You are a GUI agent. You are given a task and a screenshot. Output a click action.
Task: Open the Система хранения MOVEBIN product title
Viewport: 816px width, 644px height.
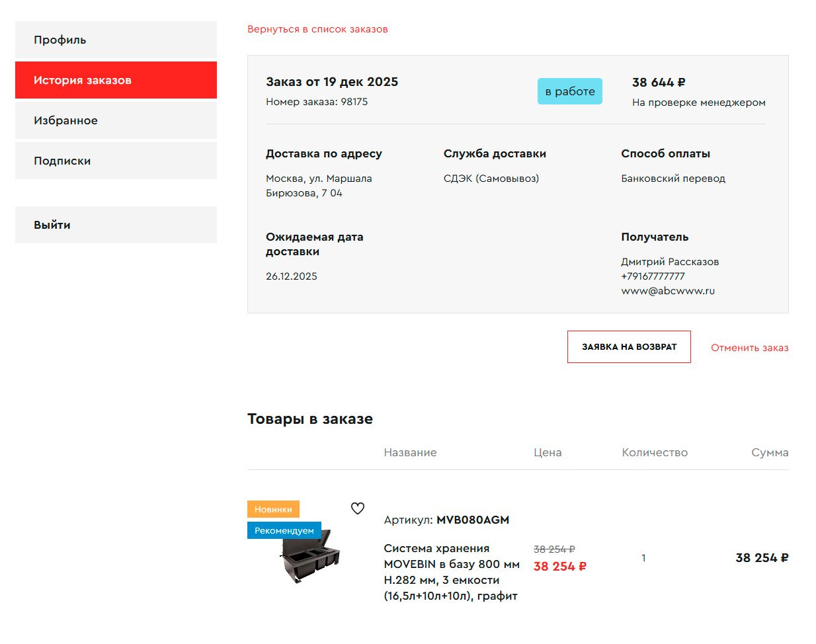451,572
